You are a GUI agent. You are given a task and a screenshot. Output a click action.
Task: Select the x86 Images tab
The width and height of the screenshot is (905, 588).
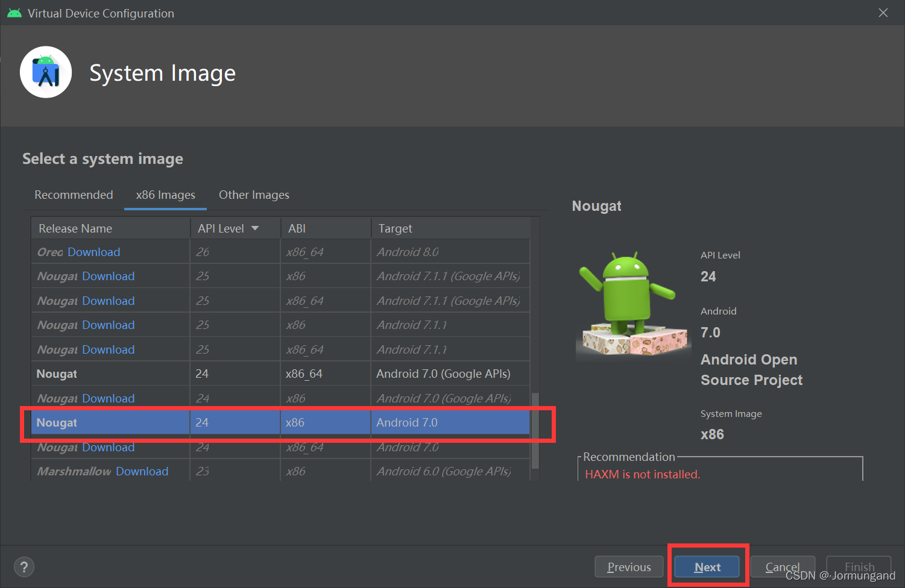pyautogui.click(x=165, y=195)
